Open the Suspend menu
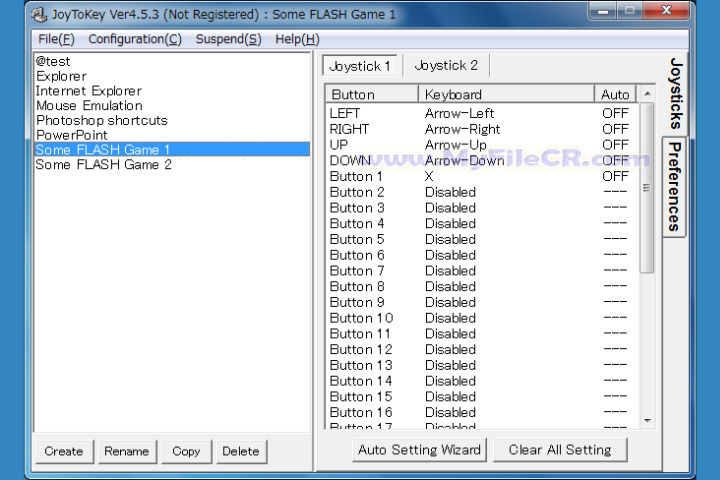Viewport: 720px width, 480px height. pos(228,40)
